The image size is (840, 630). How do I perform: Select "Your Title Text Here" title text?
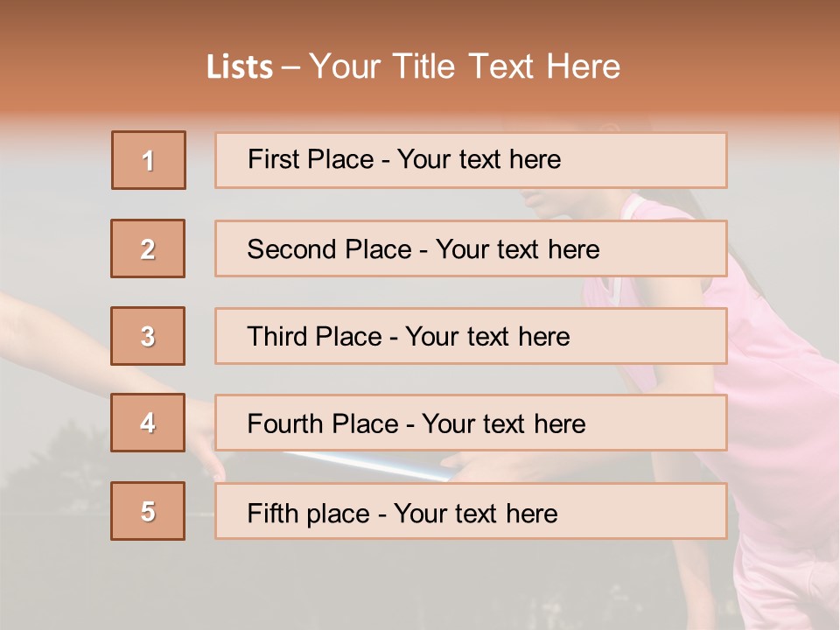pos(465,66)
